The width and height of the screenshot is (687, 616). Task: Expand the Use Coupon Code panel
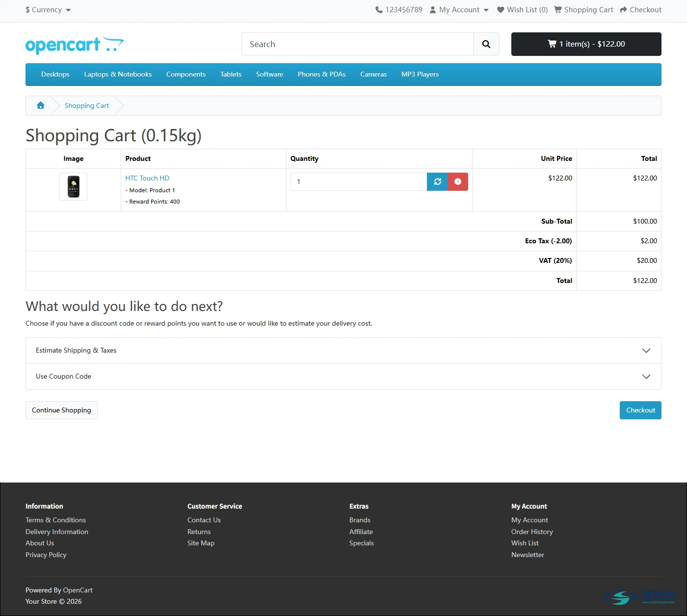pos(343,377)
